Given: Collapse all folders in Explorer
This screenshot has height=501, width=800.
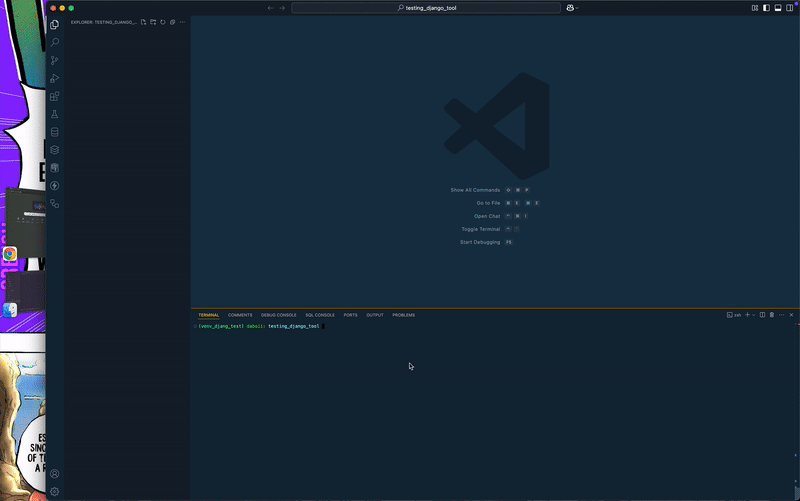Looking at the screenshot, I should (x=172, y=22).
